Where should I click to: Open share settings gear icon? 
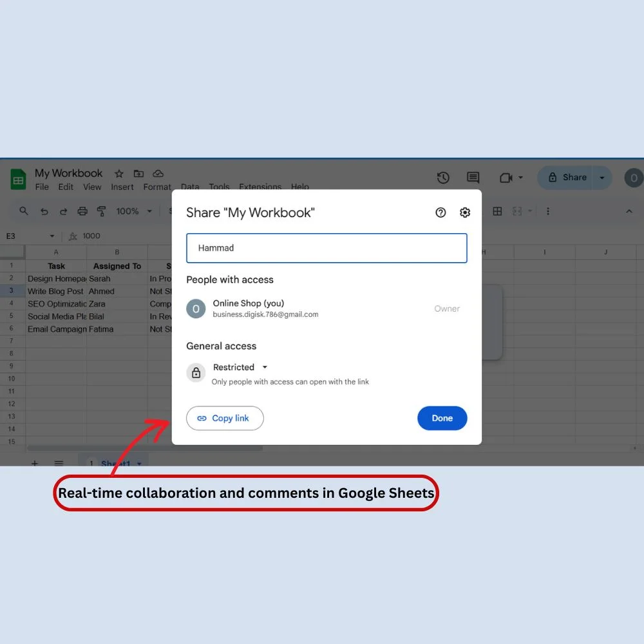coord(464,213)
